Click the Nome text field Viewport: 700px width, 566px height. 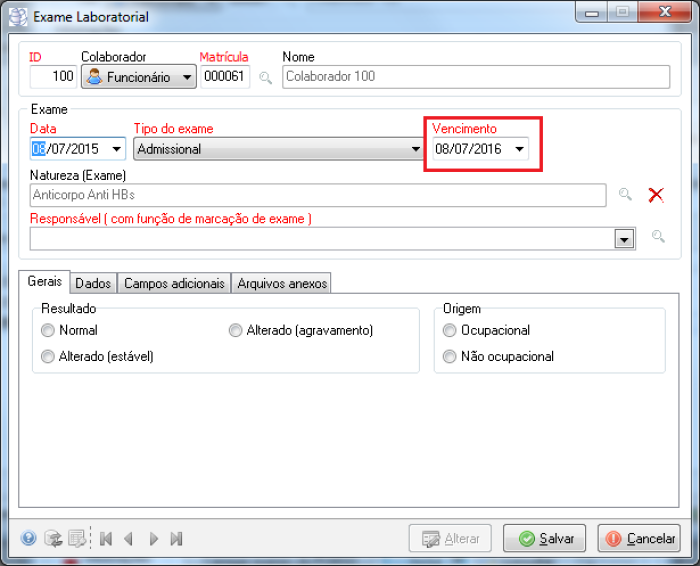tap(475, 77)
